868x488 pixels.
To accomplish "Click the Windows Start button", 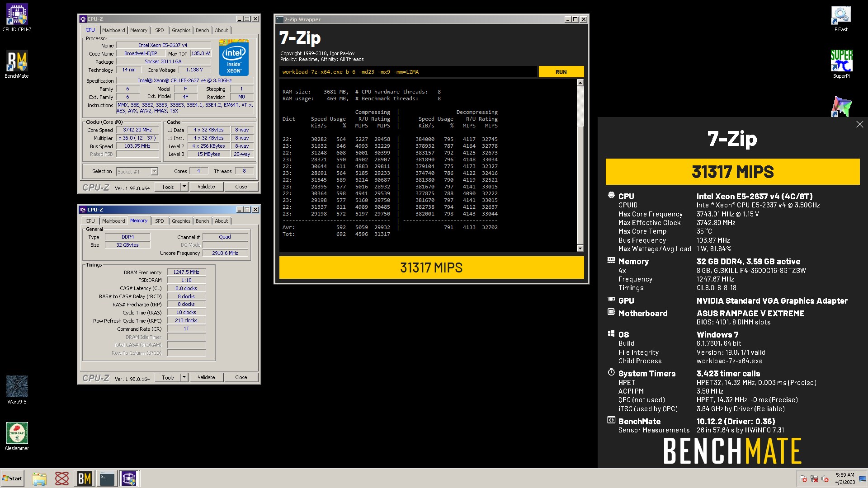I will point(12,479).
